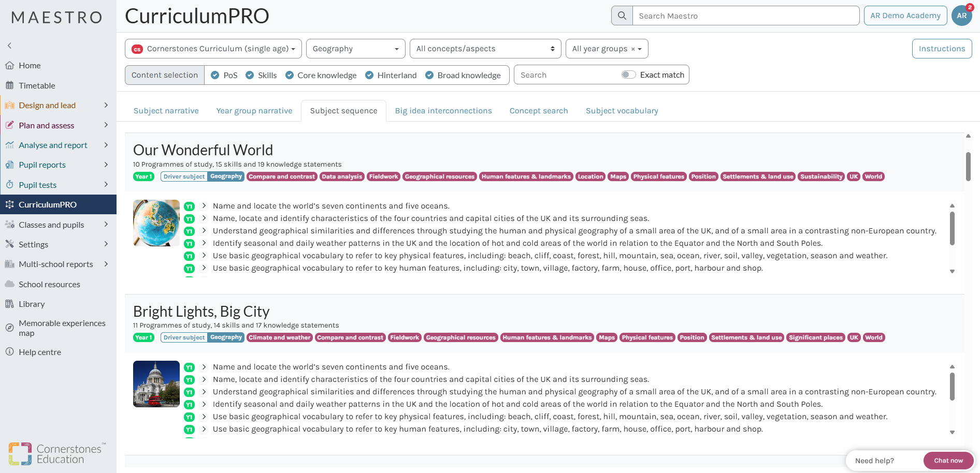Open the Subject vocabulary tab
This screenshot has width=980, height=473.
(622, 111)
